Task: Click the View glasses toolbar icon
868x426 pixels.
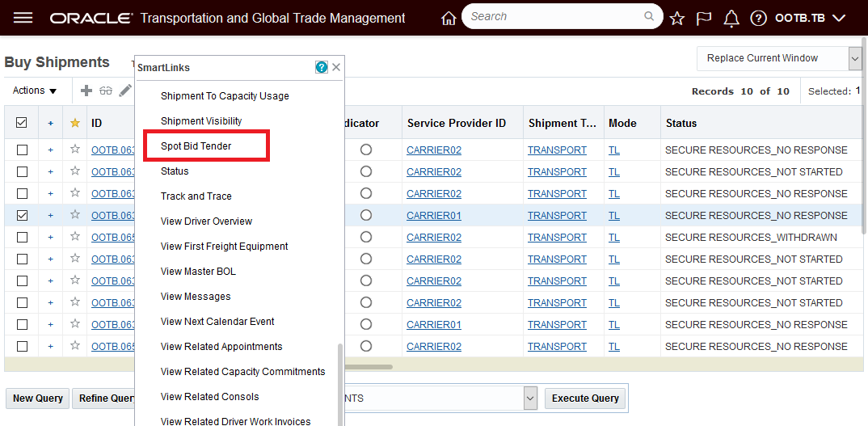Action: coord(106,91)
